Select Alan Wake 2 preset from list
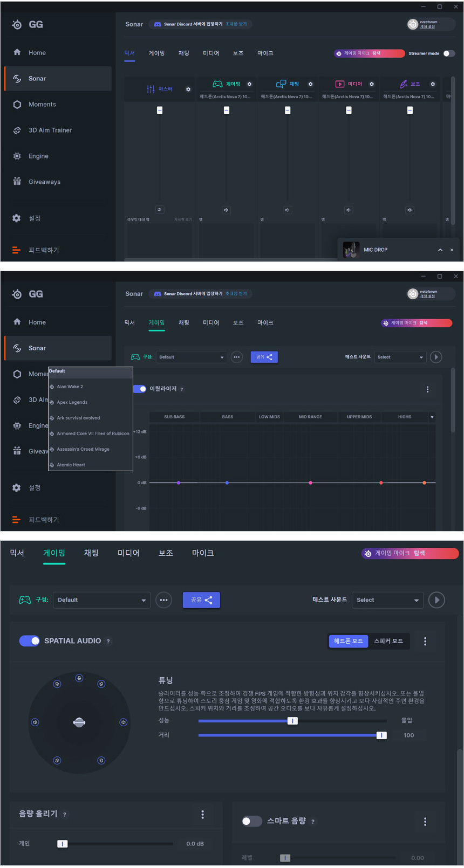The height and width of the screenshot is (868, 464). 70,387
